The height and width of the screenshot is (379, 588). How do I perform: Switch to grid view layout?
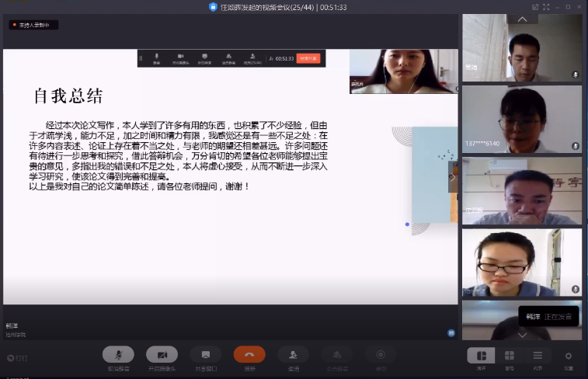pyautogui.click(x=510, y=355)
